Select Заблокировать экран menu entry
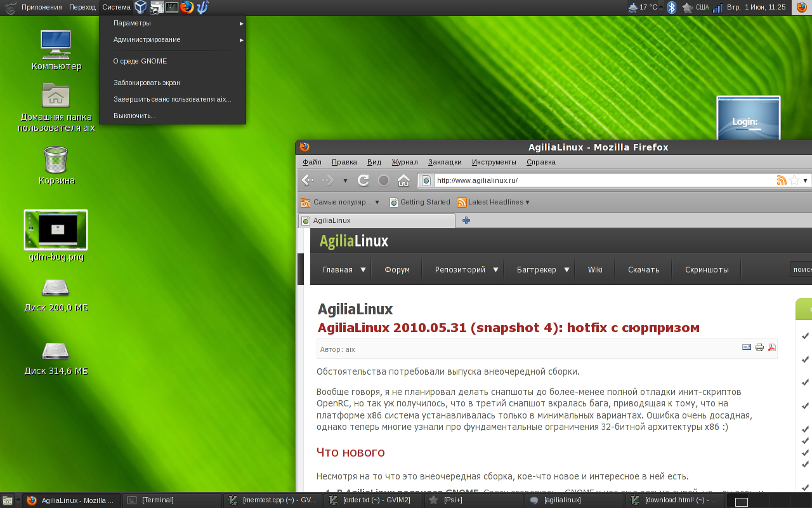 click(147, 83)
